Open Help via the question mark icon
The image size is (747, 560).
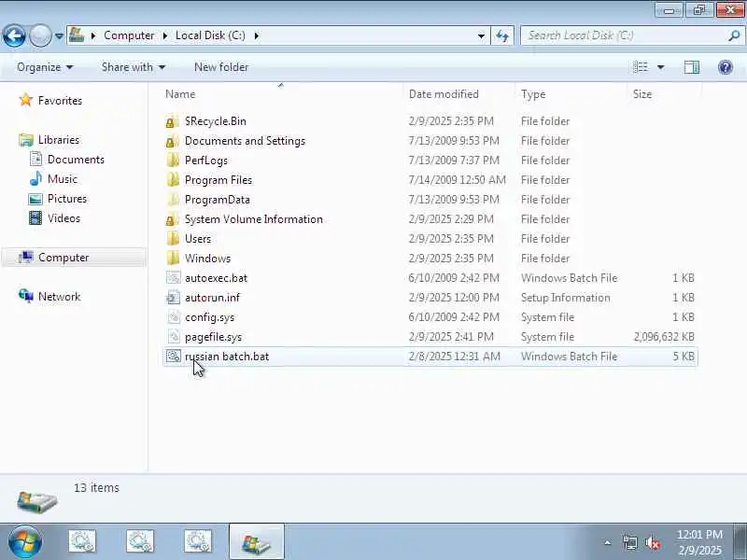click(726, 67)
